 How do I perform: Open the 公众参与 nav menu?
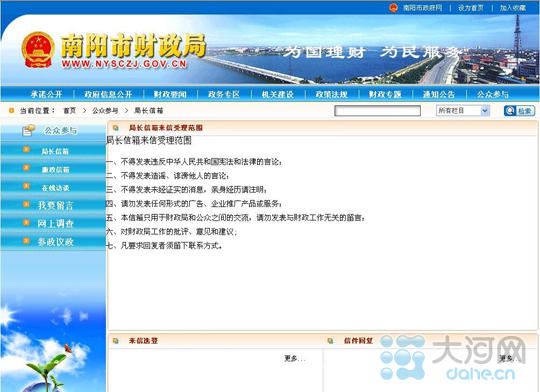(493, 94)
